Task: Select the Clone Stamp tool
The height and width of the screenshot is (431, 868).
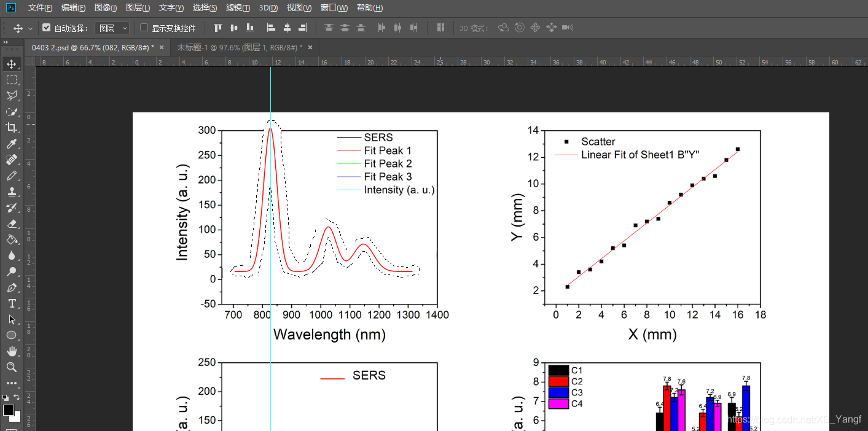Action: [x=11, y=192]
